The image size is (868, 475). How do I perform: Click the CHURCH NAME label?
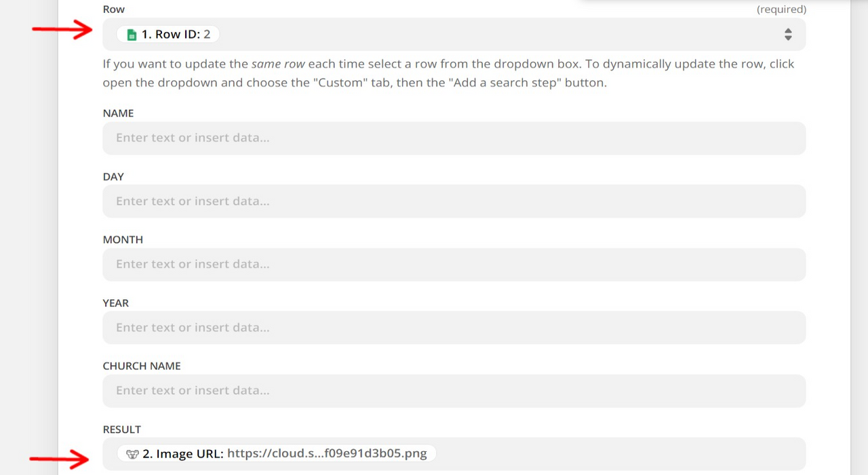[142, 366]
